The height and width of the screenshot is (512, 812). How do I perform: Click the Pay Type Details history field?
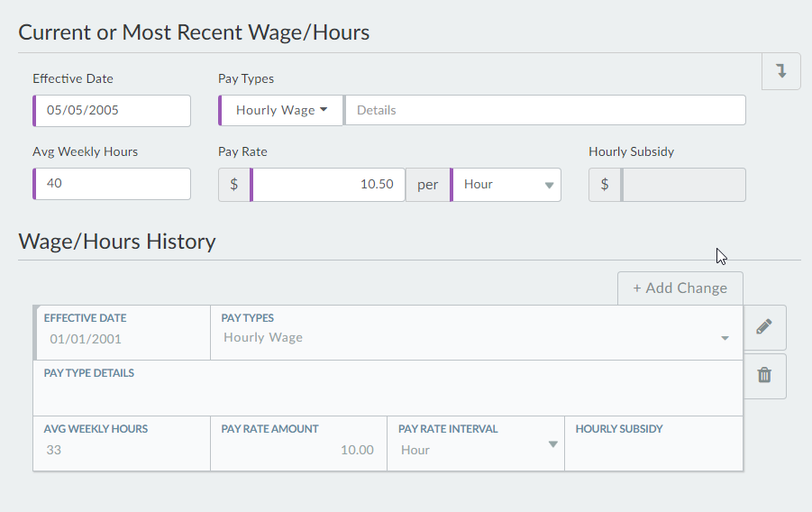[388, 394]
